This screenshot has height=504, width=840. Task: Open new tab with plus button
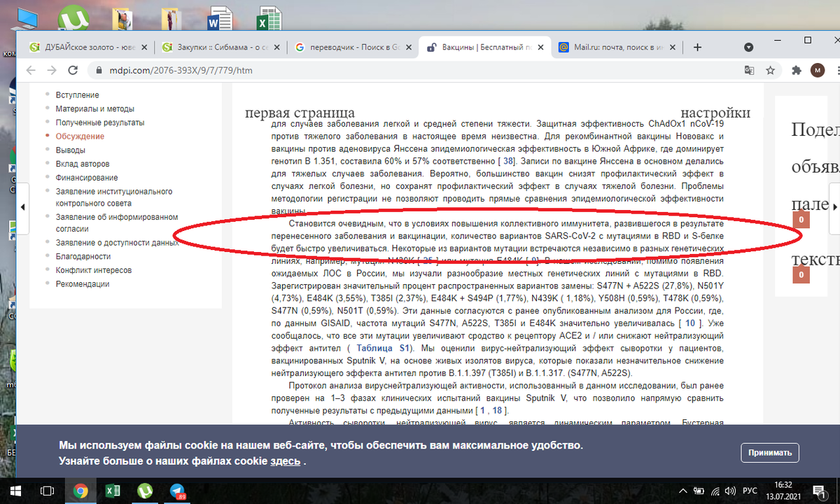[x=697, y=48]
